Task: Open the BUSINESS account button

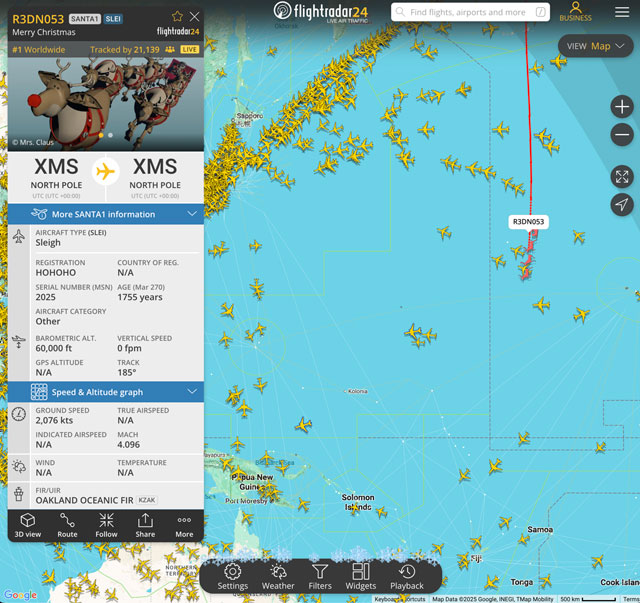Action: coord(576,11)
